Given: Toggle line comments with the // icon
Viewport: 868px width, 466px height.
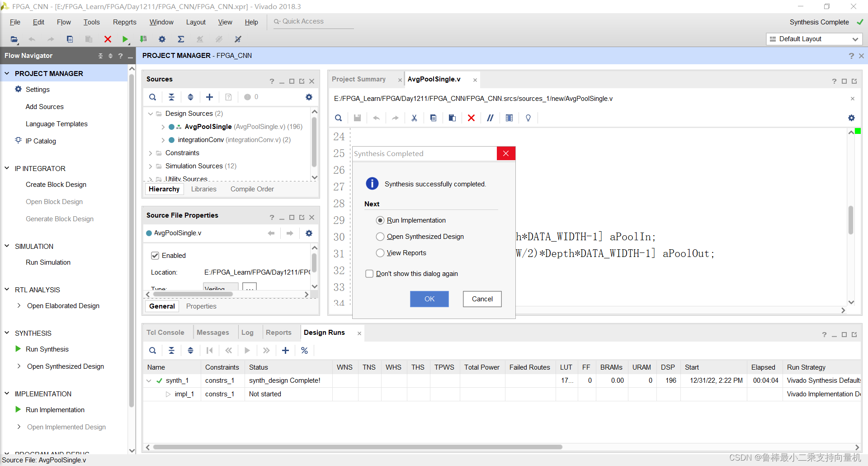Looking at the screenshot, I should (x=490, y=118).
